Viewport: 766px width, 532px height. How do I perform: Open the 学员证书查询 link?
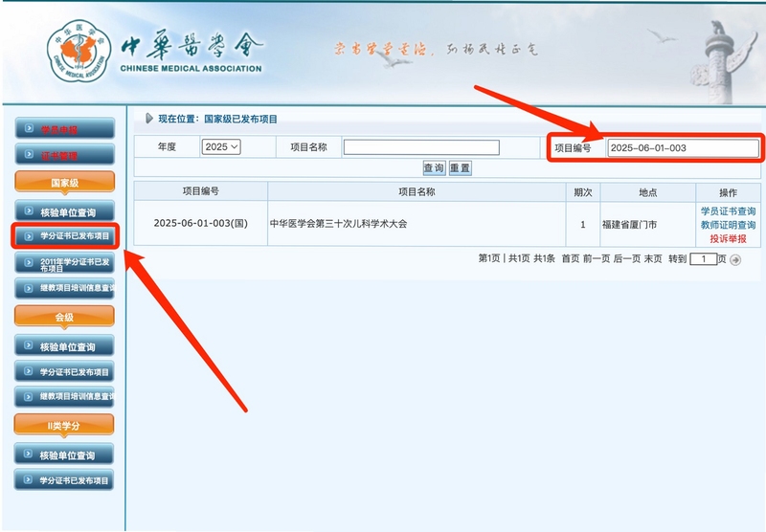tap(728, 211)
